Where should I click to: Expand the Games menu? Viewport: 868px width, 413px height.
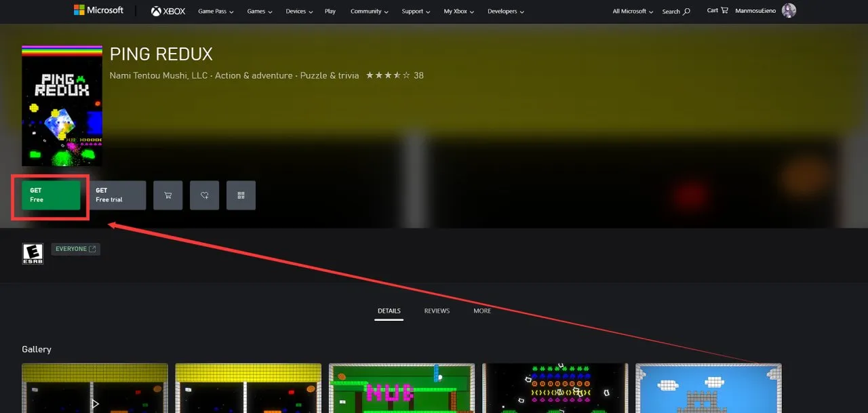click(x=260, y=12)
